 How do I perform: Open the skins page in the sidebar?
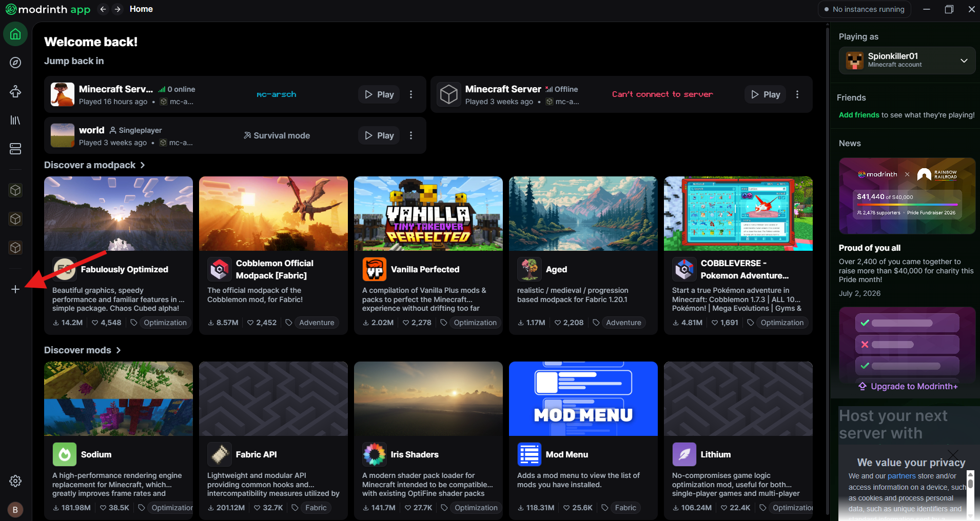pos(15,91)
